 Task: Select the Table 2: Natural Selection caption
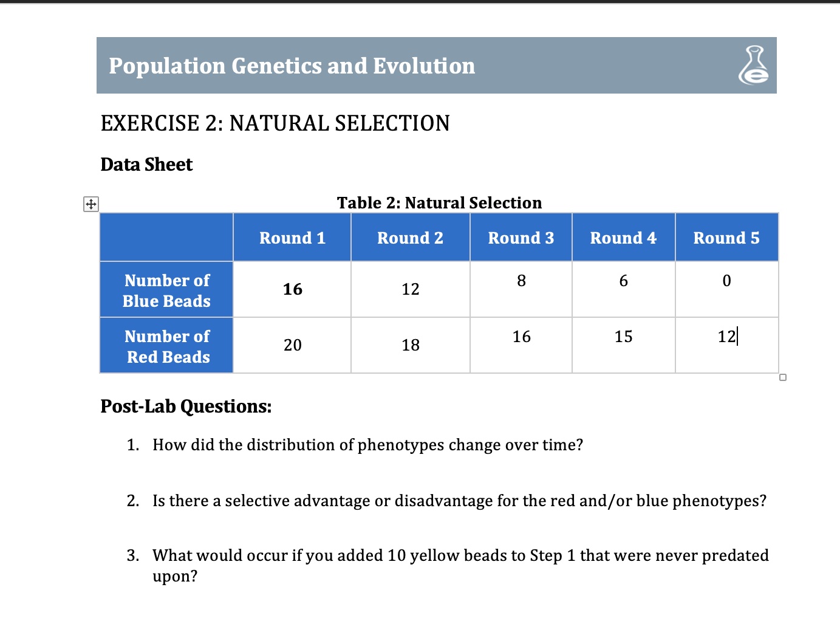pyautogui.click(x=439, y=203)
